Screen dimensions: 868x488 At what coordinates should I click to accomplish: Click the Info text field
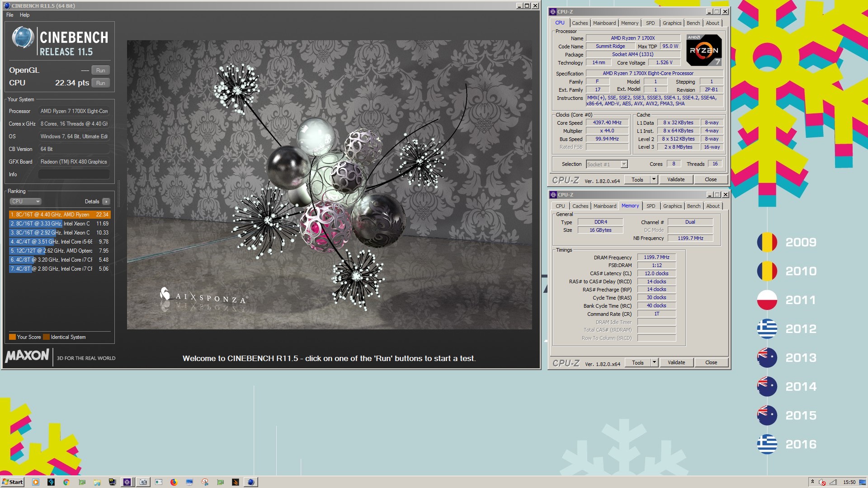(74, 174)
